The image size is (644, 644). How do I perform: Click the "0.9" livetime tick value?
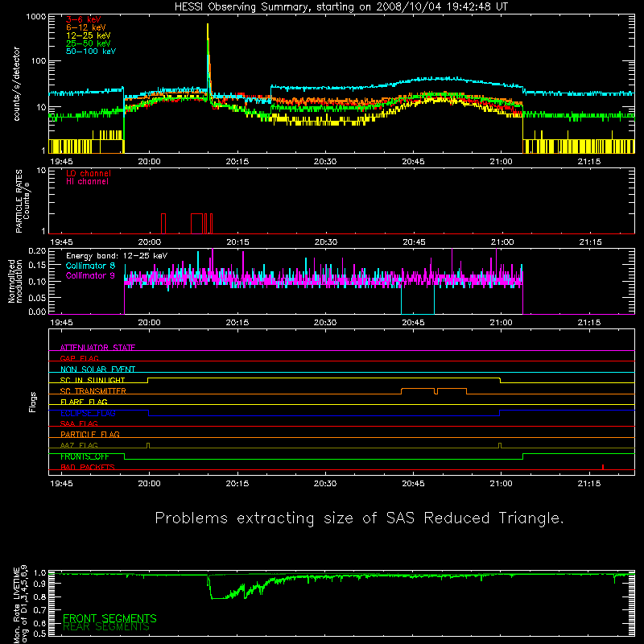pos(39,583)
